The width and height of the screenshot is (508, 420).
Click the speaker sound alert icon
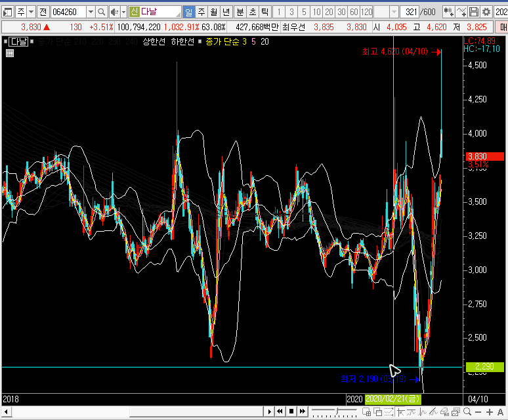tap(114, 12)
